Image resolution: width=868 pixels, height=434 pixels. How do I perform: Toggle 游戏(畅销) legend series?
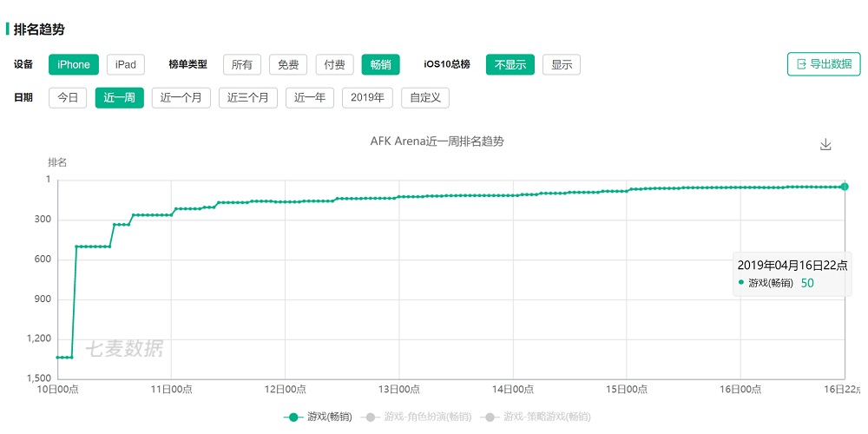tap(319, 418)
